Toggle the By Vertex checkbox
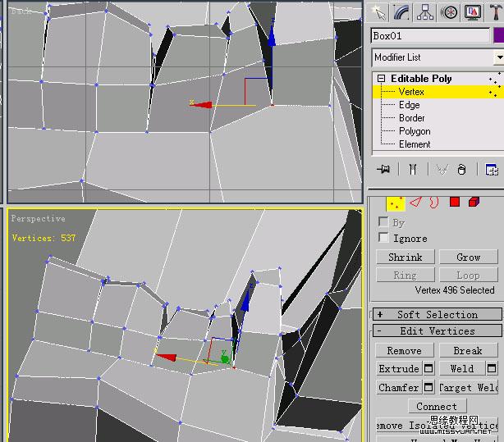Image resolution: width=504 pixels, height=442 pixels. (x=383, y=221)
